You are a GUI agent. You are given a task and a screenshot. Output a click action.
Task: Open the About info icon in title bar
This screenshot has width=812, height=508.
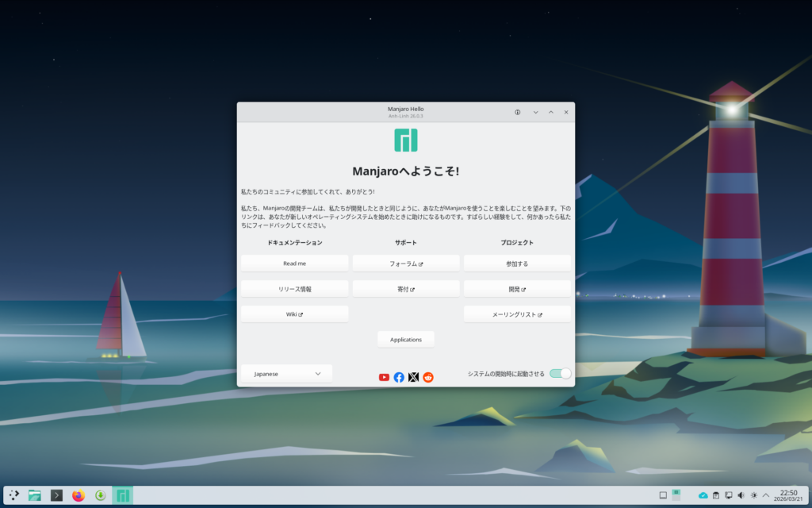pyautogui.click(x=518, y=112)
